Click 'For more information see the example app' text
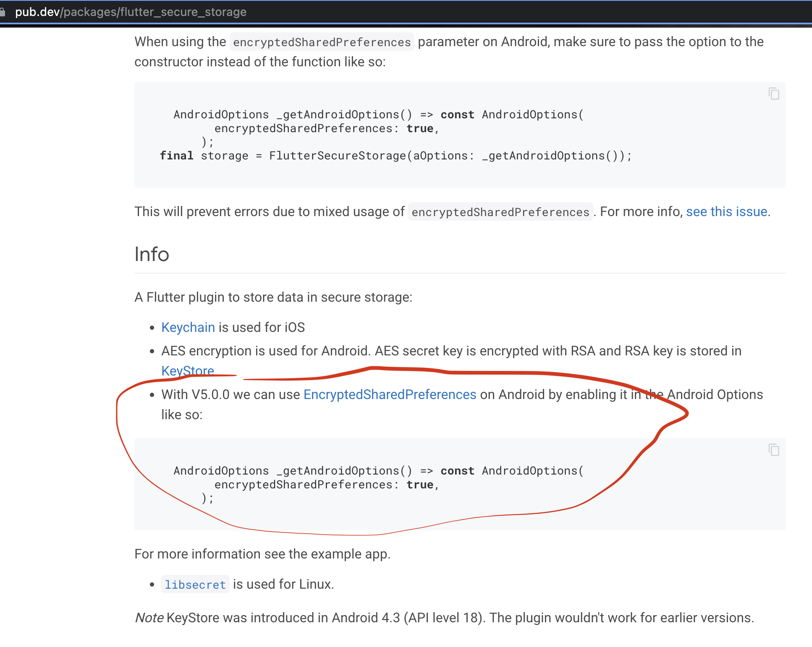This screenshot has height=647, width=812. [262, 554]
